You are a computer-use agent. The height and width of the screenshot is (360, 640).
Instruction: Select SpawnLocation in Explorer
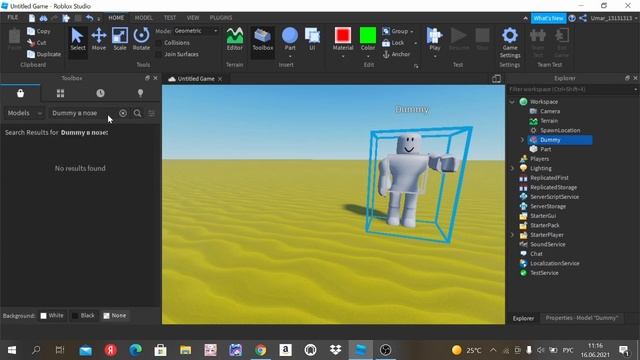click(x=560, y=130)
